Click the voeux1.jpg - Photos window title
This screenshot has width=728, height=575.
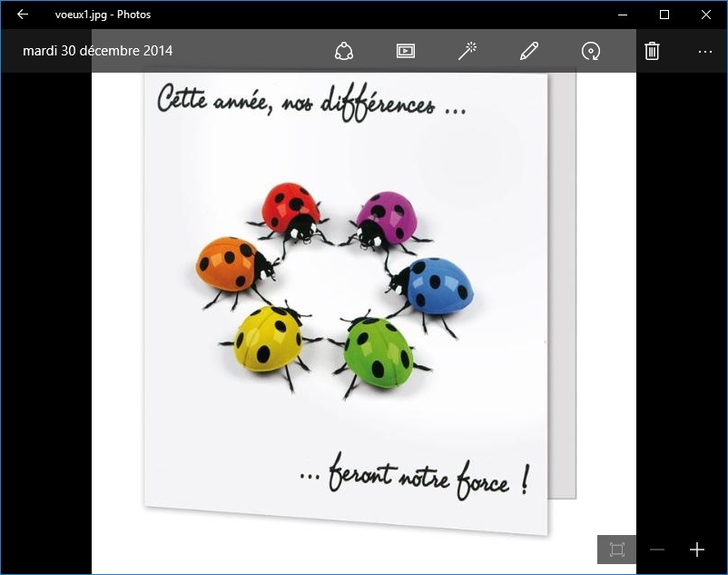(x=103, y=15)
